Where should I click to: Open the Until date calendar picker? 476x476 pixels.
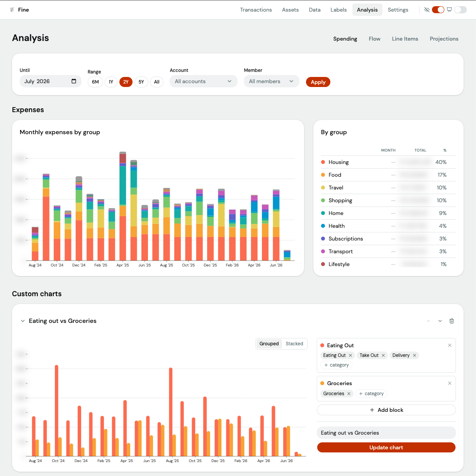pos(74,81)
